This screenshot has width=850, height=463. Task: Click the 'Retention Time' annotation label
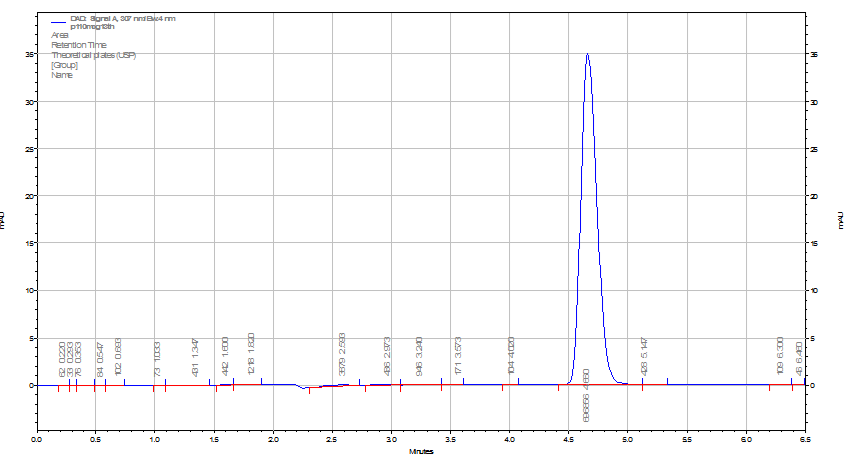[78, 45]
